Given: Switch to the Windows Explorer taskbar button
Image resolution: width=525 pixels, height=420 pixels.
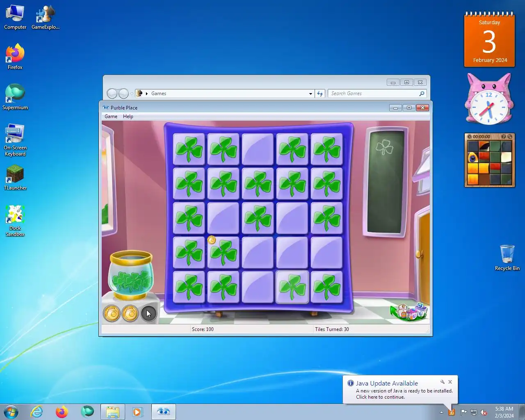Looking at the screenshot, I should pyautogui.click(x=113, y=412).
